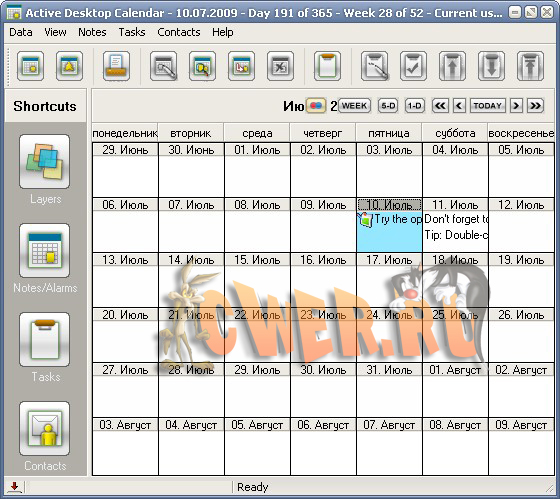This screenshot has width=560, height=499.
Task: Click the red down-arrow status bar icon
Action: coord(14,486)
